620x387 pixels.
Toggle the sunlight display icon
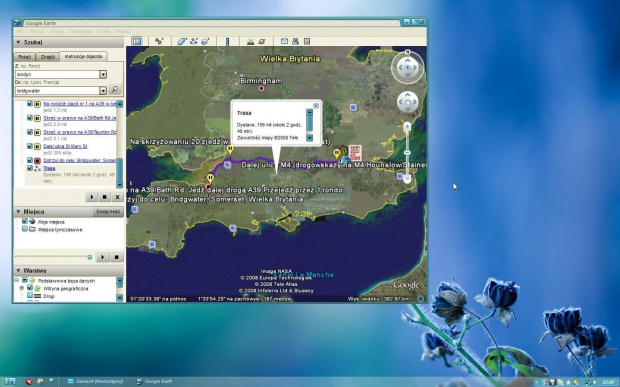tap(250, 41)
